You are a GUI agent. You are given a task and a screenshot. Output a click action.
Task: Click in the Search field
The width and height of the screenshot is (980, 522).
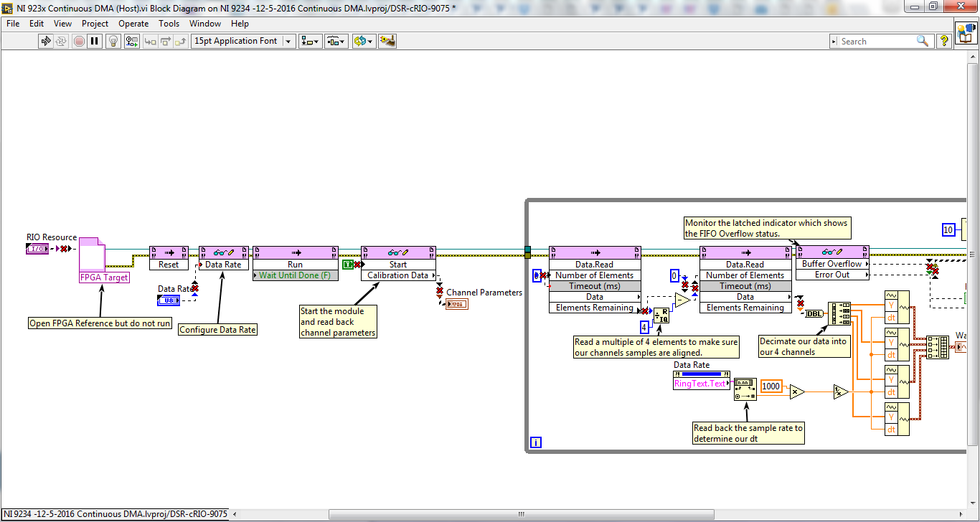877,42
